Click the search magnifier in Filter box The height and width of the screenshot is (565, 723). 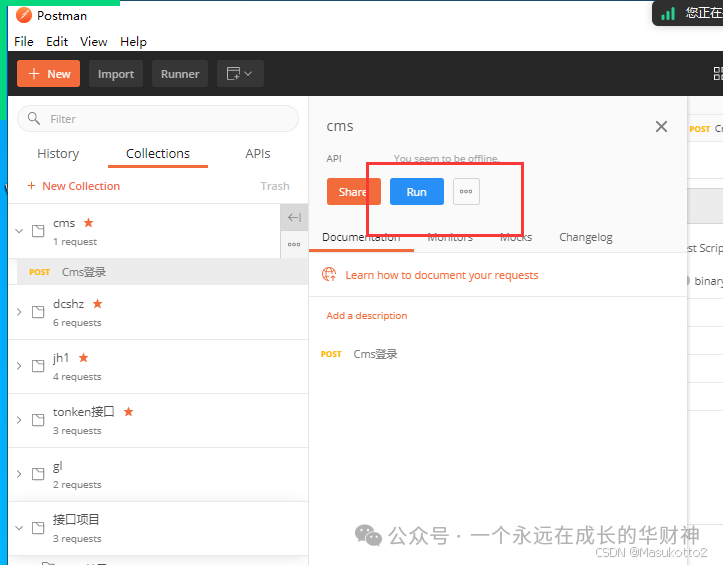[34, 119]
